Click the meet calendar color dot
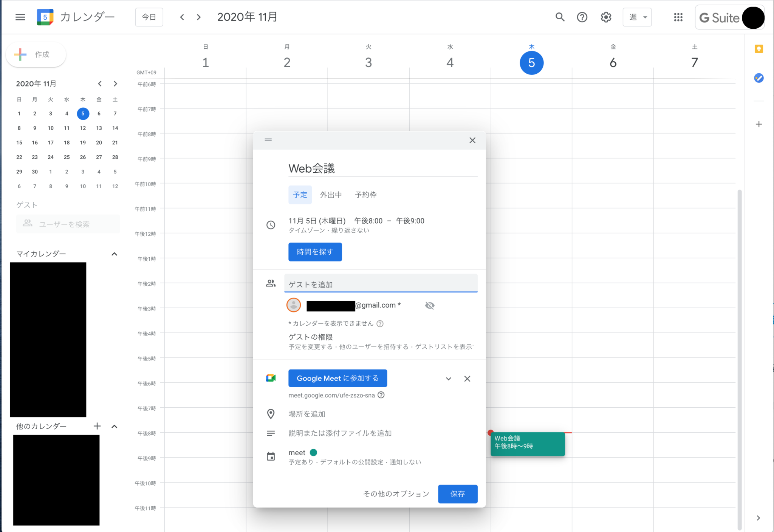This screenshot has width=774, height=532. pos(313,452)
